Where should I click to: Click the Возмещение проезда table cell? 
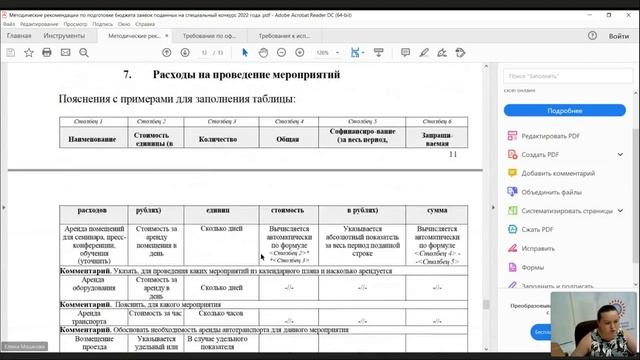tap(93, 343)
